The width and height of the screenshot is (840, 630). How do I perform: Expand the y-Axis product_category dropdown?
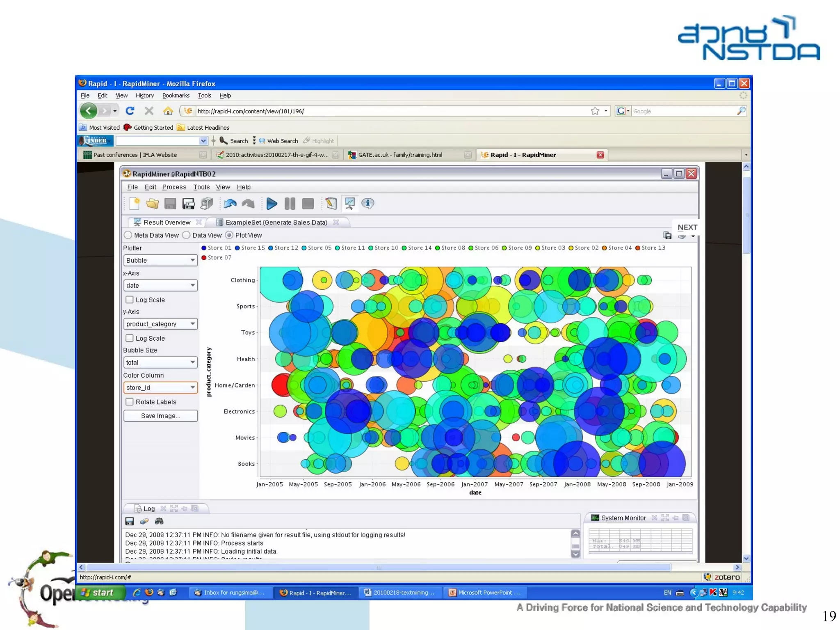160,324
